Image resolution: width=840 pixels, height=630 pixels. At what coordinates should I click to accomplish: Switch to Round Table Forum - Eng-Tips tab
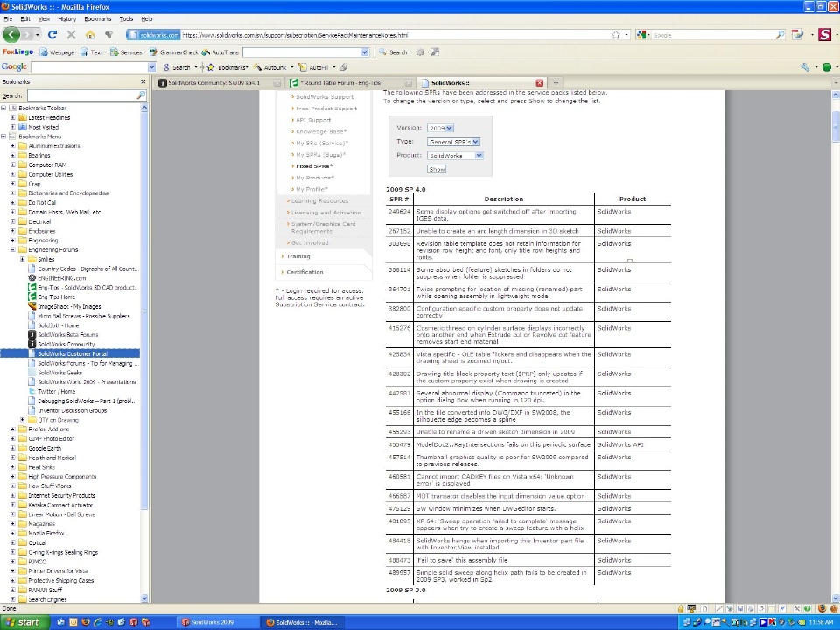(x=350, y=82)
